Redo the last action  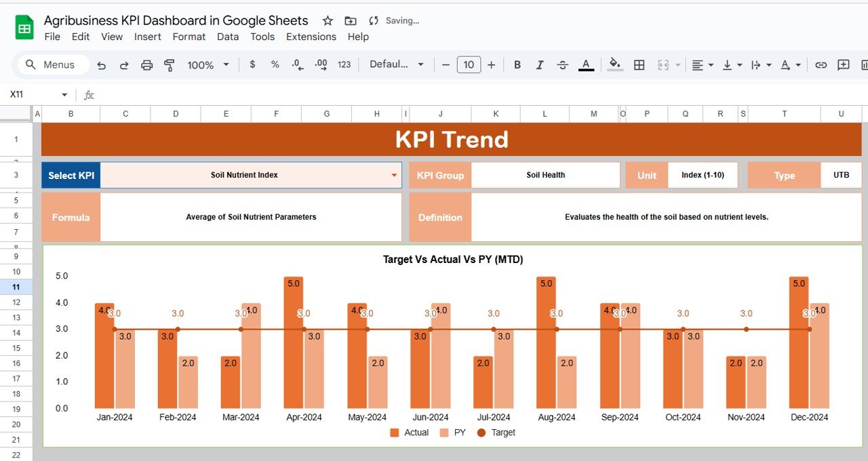coord(124,65)
